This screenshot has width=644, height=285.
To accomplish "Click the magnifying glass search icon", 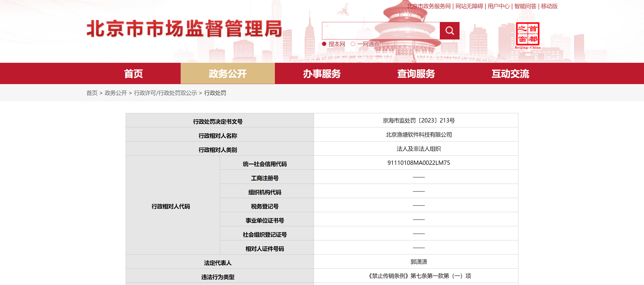I will [x=449, y=31].
